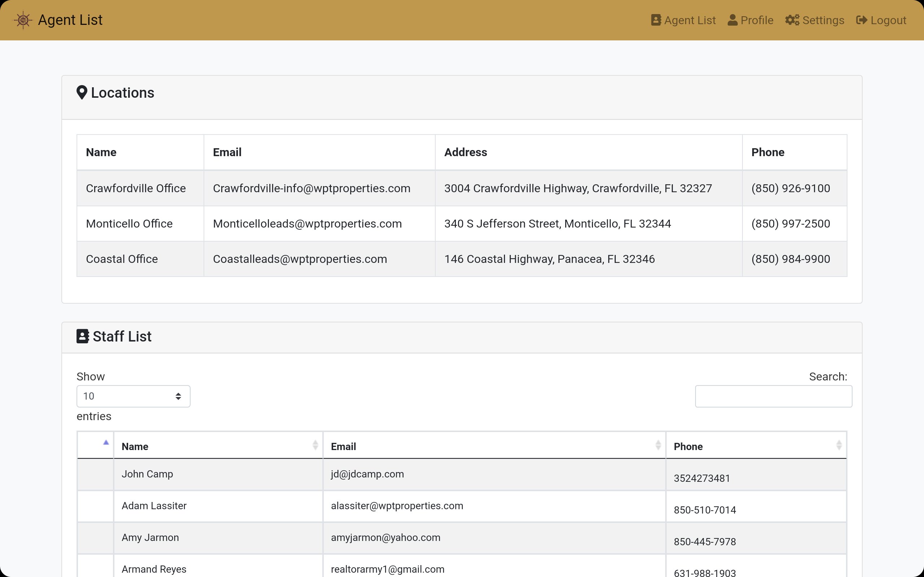Click the Crawfordville-info email address
The width and height of the screenshot is (924, 577).
click(x=311, y=189)
